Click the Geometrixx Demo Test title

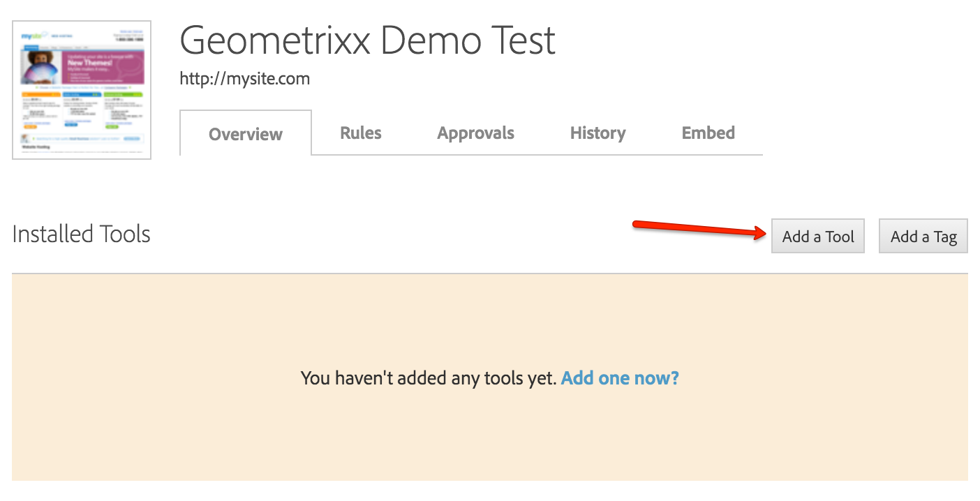(367, 40)
